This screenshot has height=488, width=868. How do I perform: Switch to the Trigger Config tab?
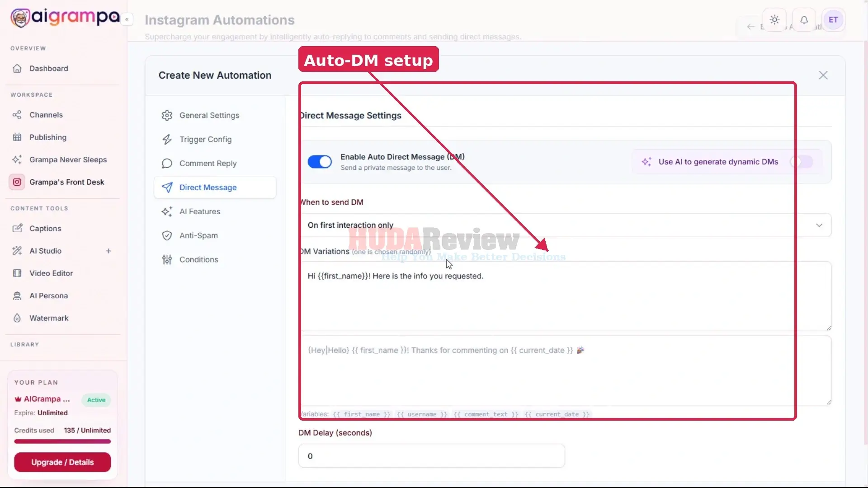coord(215,140)
